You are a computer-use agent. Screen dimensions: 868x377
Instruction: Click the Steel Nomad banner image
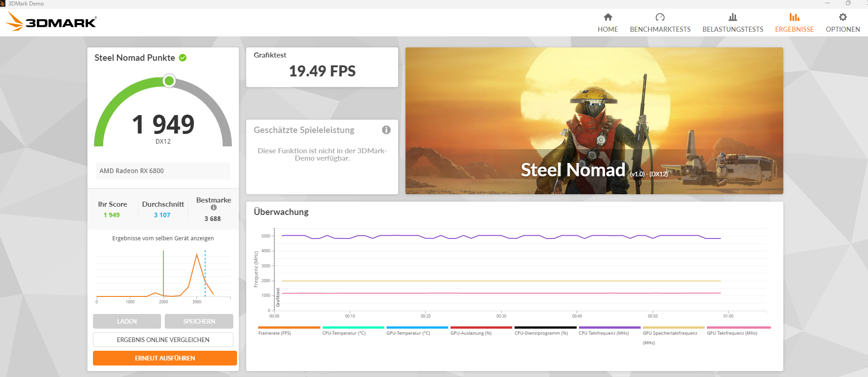tap(594, 121)
